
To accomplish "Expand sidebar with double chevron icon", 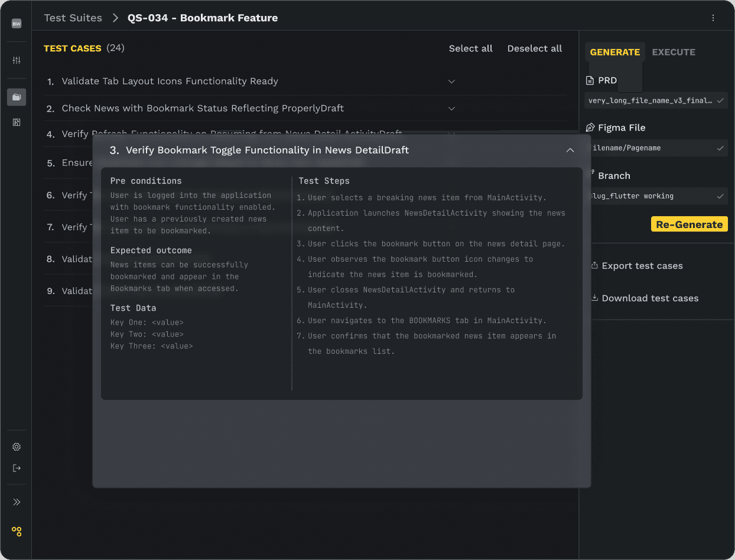I will pos(17,502).
